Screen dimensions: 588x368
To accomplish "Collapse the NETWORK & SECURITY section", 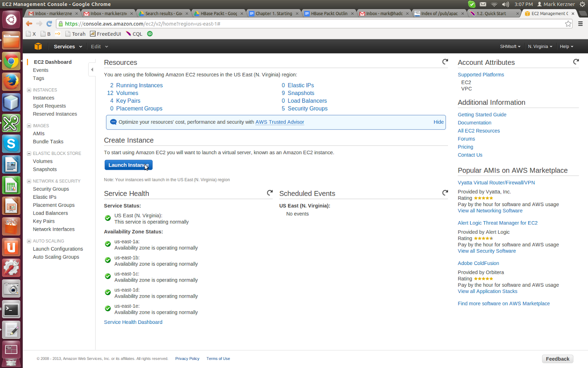I will point(29,181).
